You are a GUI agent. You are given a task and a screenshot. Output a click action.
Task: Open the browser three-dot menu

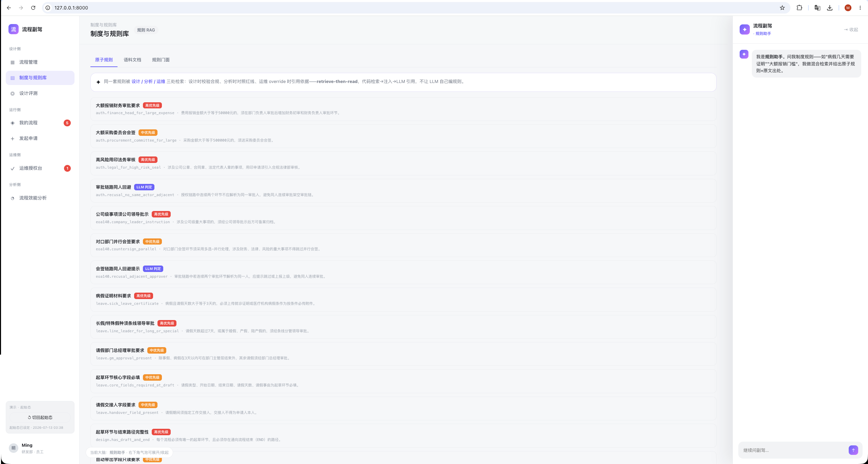click(x=860, y=8)
